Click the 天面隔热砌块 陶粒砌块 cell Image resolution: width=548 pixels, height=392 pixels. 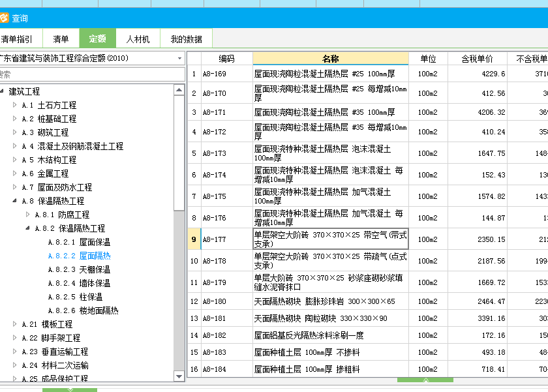330,318
